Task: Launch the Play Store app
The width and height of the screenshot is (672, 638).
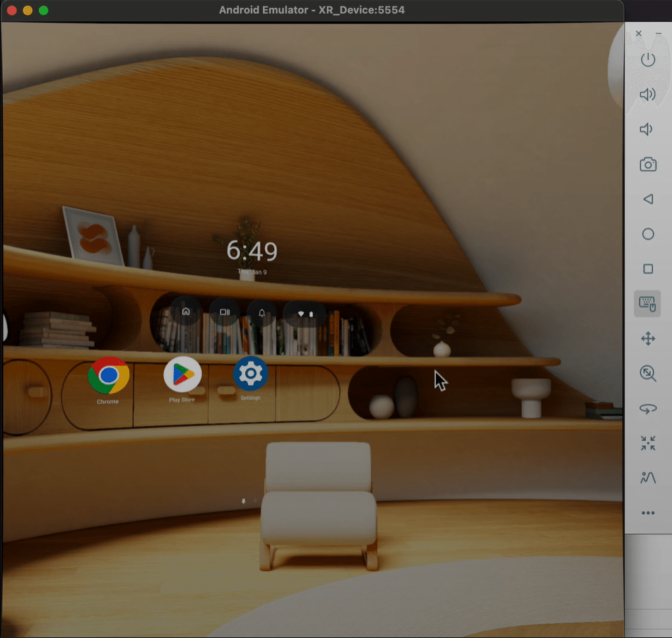Action: coord(182,374)
